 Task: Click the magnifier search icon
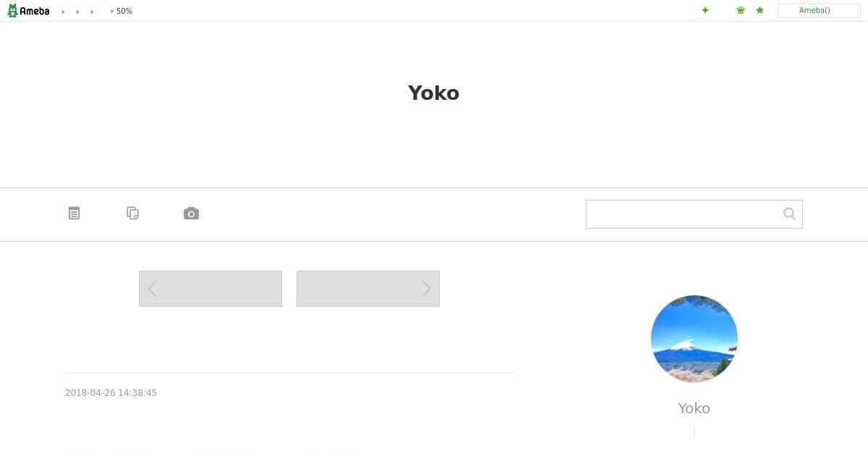tap(789, 214)
